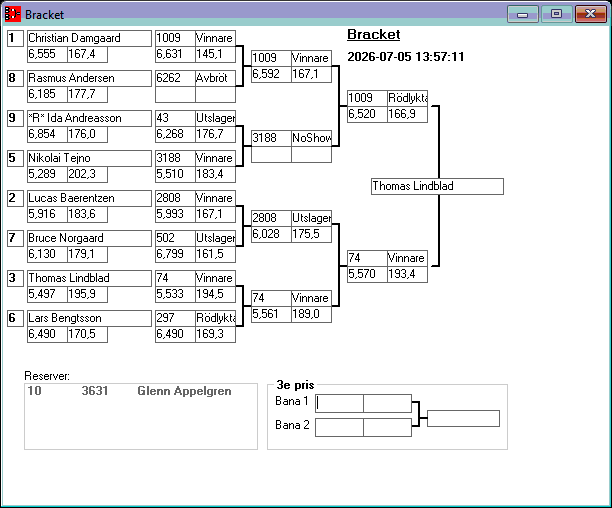Select Christian Damgaard name field

coord(89,38)
